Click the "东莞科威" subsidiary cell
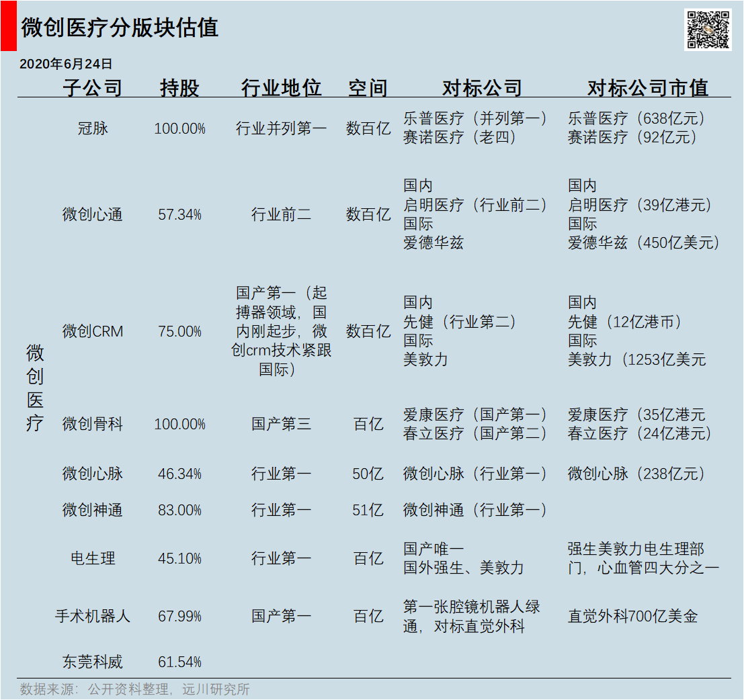 pyautogui.click(x=93, y=662)
